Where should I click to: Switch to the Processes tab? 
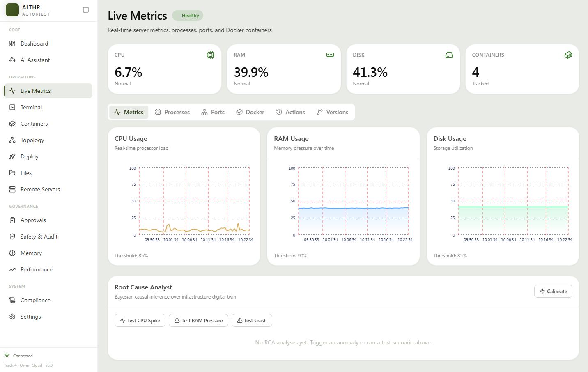tap(172, 112)
